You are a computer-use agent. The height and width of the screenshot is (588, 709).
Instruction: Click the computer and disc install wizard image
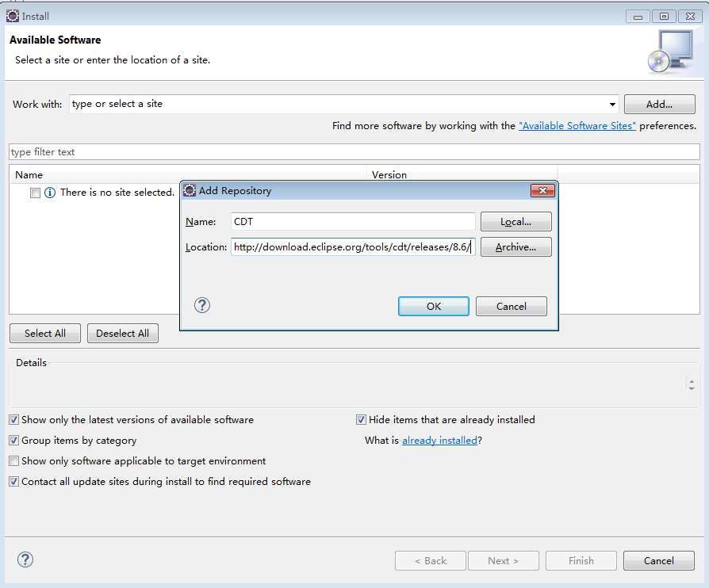tap(671, 52)
